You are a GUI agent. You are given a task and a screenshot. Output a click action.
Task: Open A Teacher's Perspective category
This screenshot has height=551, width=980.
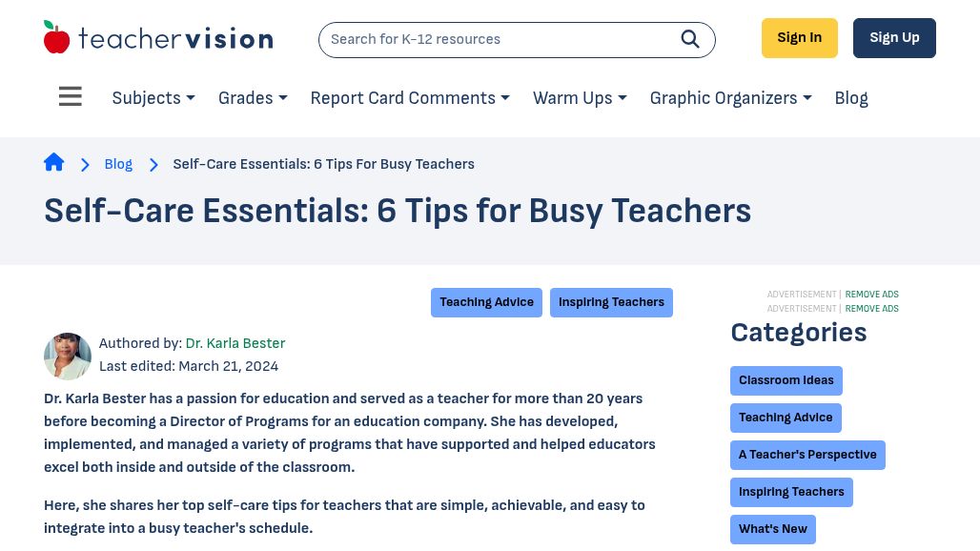pos(807,455)
